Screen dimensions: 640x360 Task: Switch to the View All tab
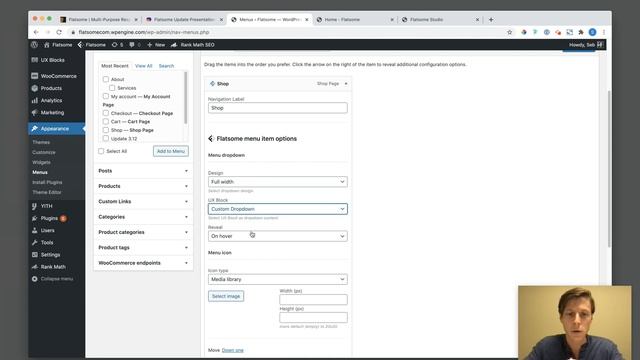(x=144, y=66)
